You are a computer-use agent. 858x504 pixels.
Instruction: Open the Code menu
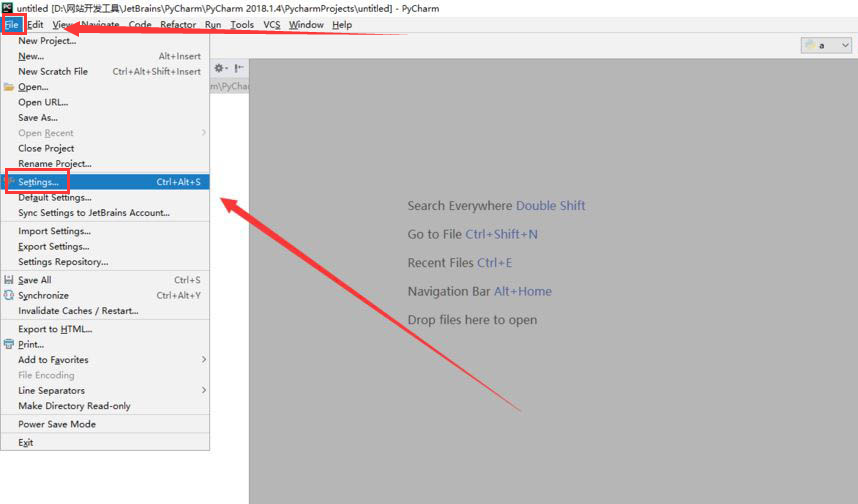coord(140,25)
